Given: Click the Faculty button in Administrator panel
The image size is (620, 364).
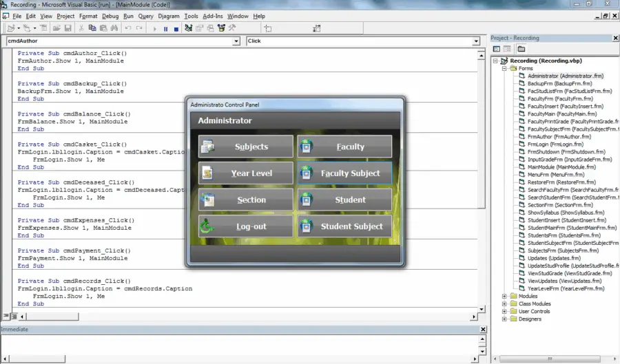Looking at the screenshot, I should point(344,147).
